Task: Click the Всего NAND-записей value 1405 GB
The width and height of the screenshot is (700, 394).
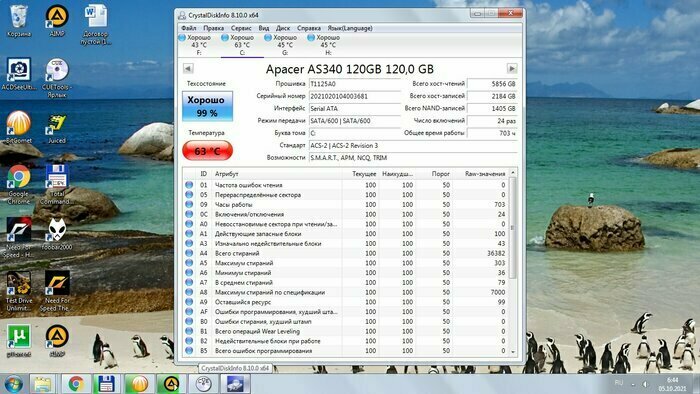Action: [492, 108]
